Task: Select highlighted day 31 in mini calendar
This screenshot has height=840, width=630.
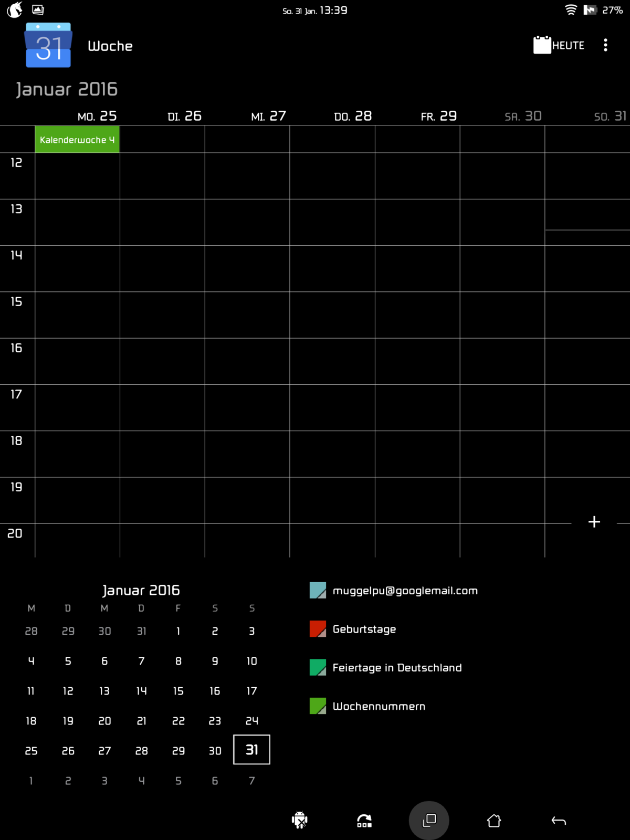Action: pos(251,750)
